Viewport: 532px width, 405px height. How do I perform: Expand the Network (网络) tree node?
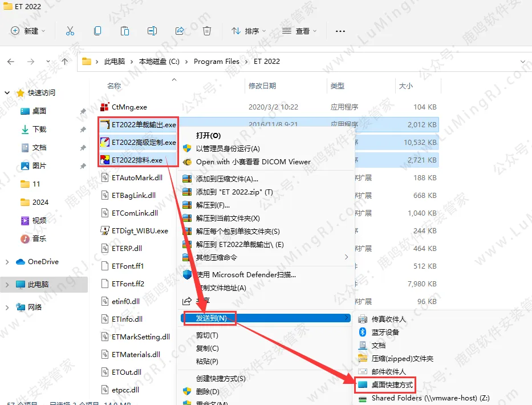tap(7, 307)
